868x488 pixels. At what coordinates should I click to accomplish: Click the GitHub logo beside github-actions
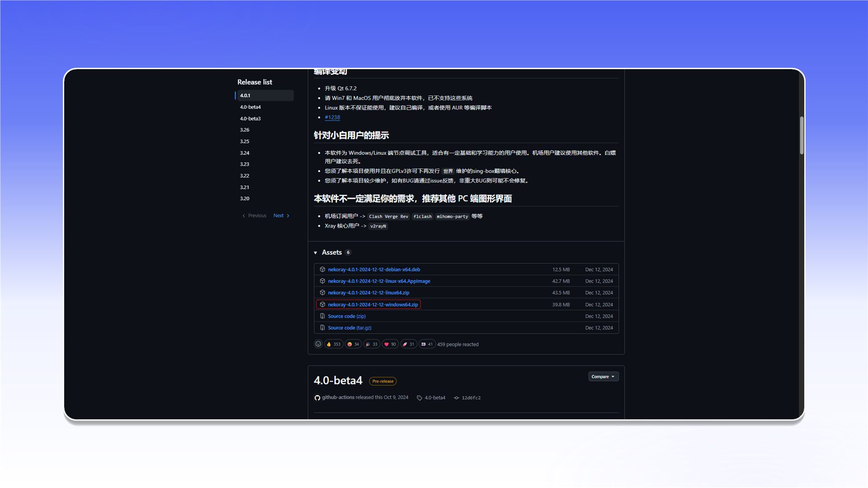coord(317,398)
